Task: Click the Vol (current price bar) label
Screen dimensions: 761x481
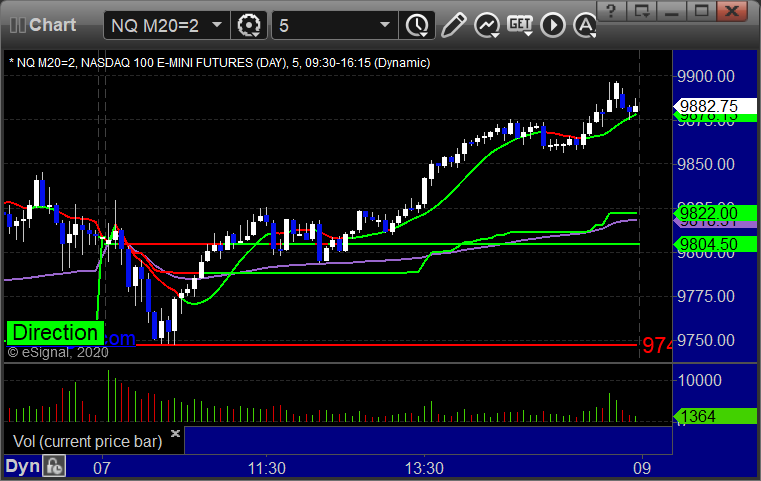Action: pyautogui.click(x=87, y=441)
